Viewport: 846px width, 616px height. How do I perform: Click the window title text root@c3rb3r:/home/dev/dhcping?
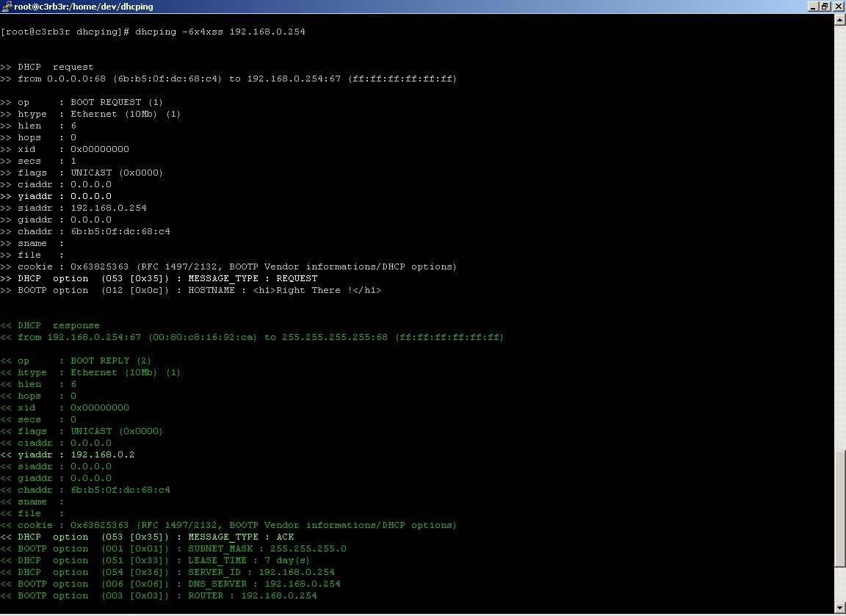[84, 7]
